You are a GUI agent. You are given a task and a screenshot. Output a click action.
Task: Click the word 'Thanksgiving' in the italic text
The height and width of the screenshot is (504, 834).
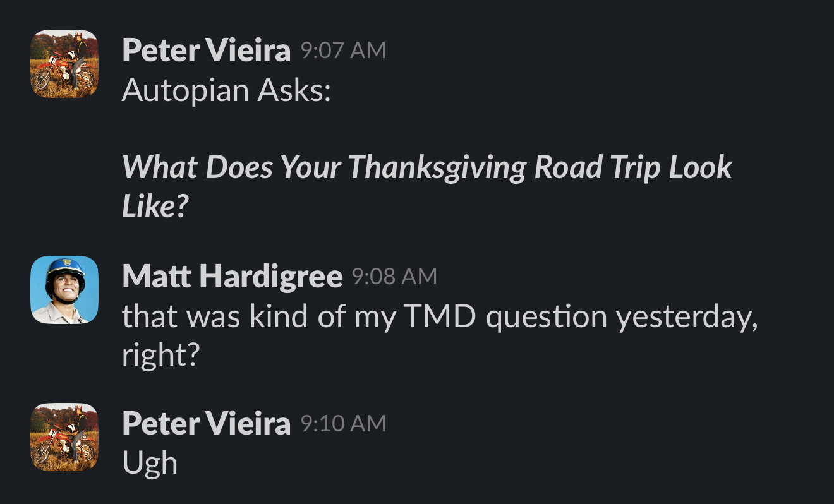pos(436,168)
